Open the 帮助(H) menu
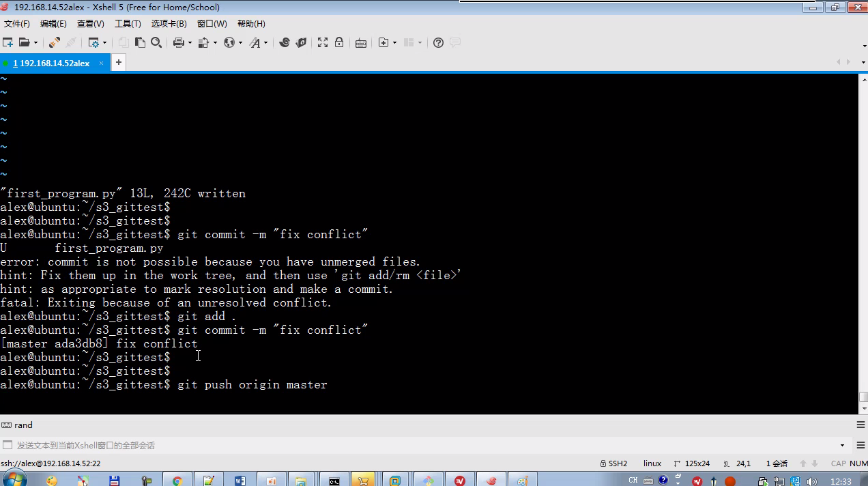Image resolution: width=868 pixels, height=486 pixels. (x=251, y=23)
